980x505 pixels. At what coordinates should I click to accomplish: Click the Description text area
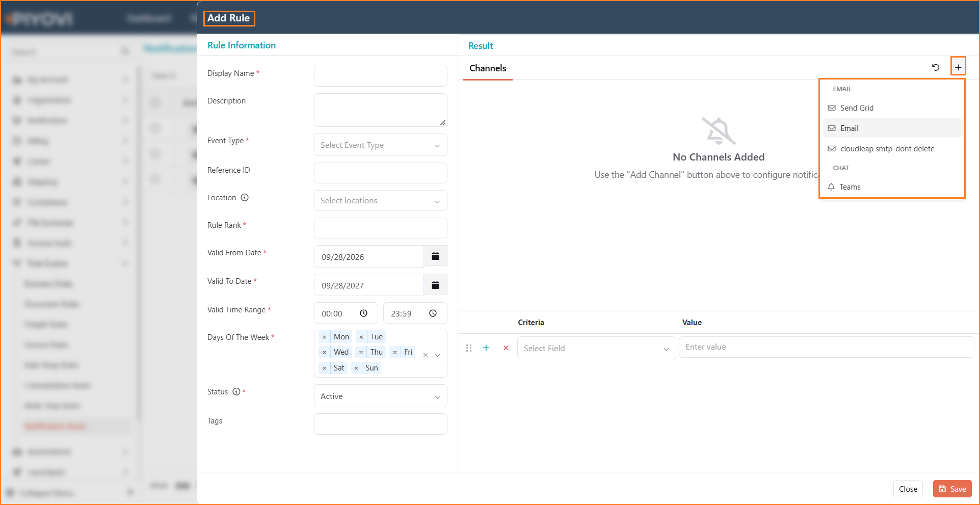381,110
